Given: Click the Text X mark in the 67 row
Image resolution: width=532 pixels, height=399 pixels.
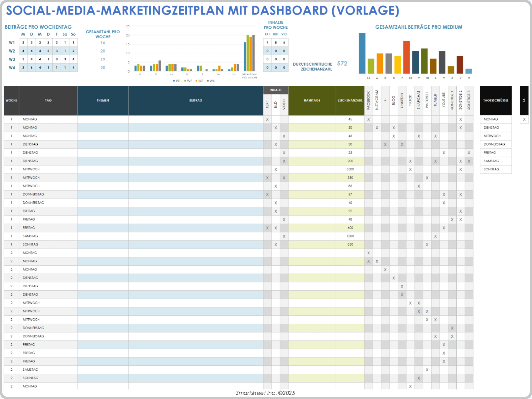Looking at the screenshot, I should point(267,195).
